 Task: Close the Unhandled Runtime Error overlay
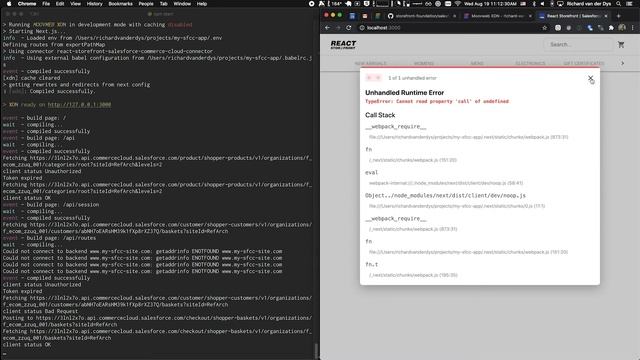590,78
